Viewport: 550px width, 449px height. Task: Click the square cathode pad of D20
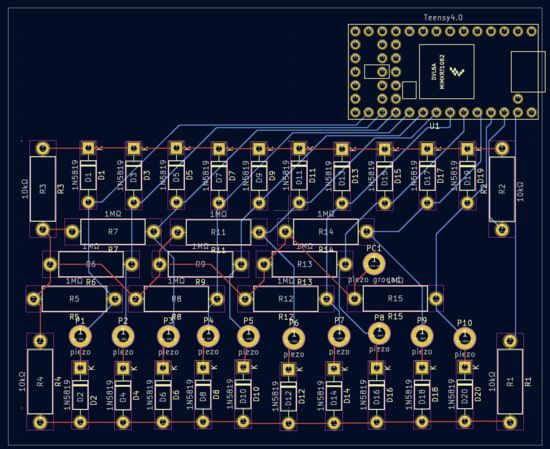(x=465, y=368)
